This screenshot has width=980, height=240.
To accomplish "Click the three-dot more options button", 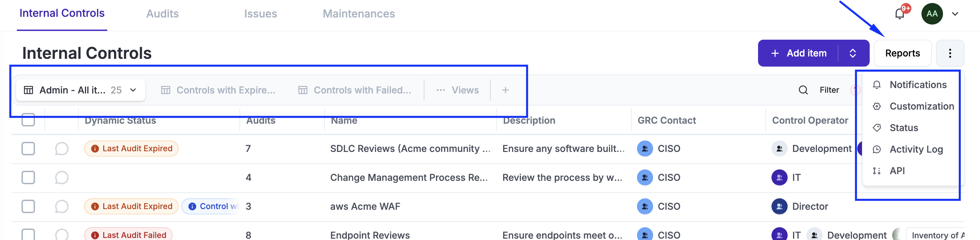I will pos(950,53).
